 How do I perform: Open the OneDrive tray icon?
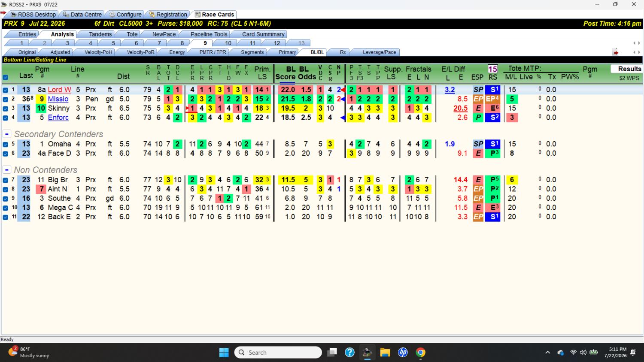[x=560, y=353]
